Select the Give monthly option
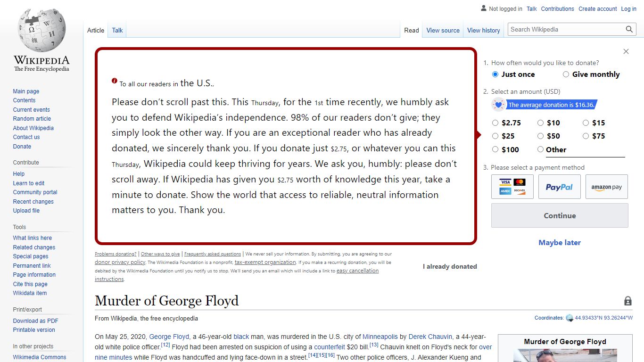The image size is (644, 362). [566, 74]
